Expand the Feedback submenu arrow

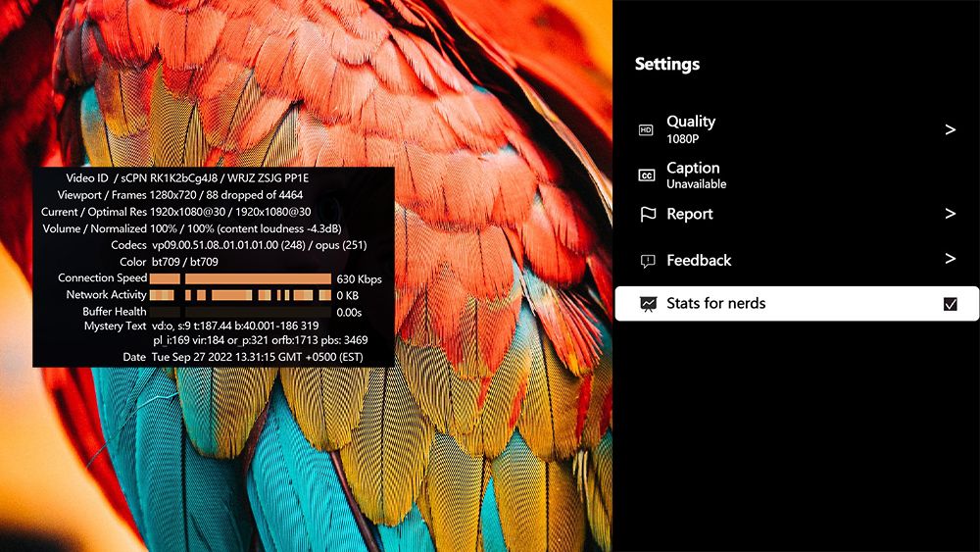[950, 260]
